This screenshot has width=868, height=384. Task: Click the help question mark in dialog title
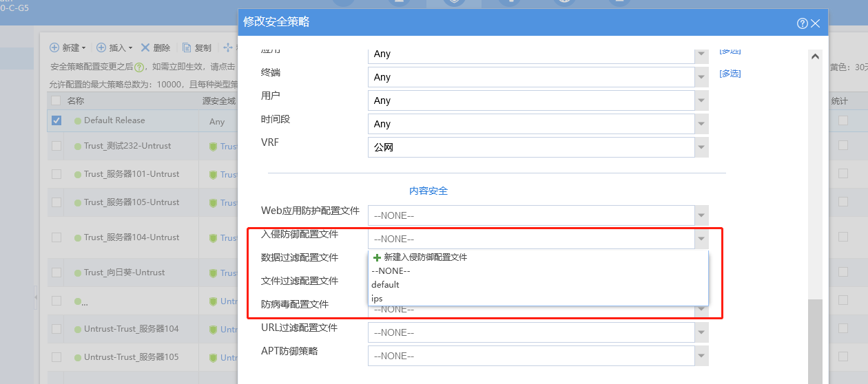(802, 23)
